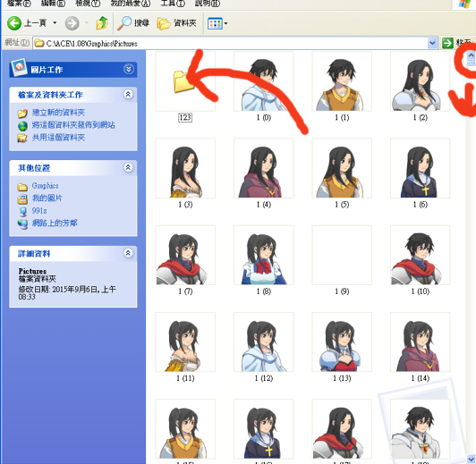Open the Graphics folder link
This screenshot has width=476, height=464.
pyautogui.click(x=45, y=186)
